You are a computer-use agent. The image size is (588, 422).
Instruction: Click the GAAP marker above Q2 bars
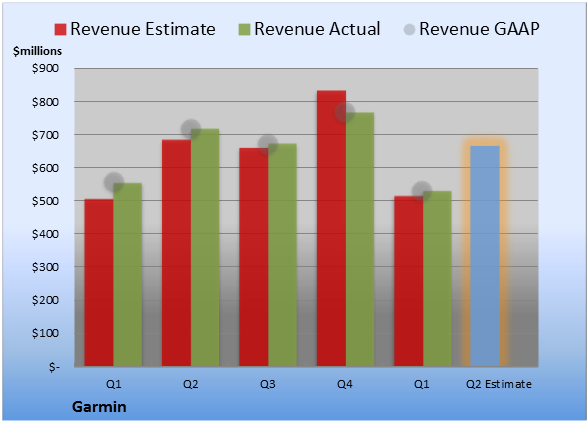(191, 129)
